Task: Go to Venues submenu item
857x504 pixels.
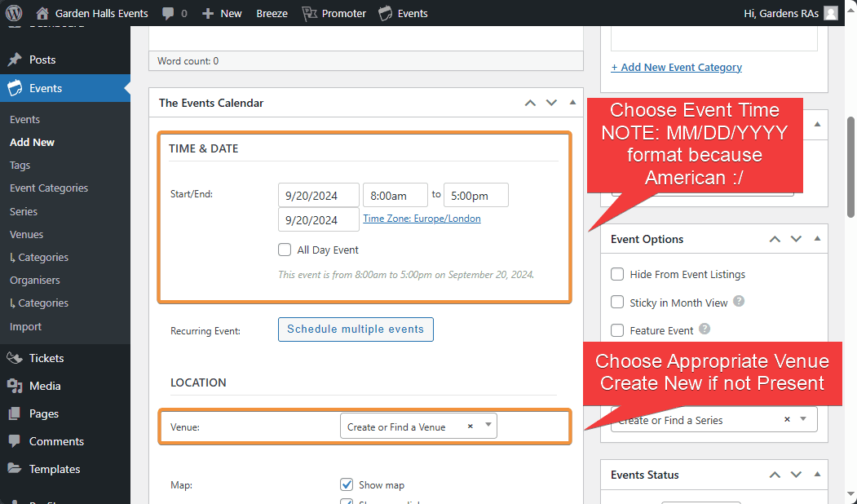Action: tap(26, 234)
